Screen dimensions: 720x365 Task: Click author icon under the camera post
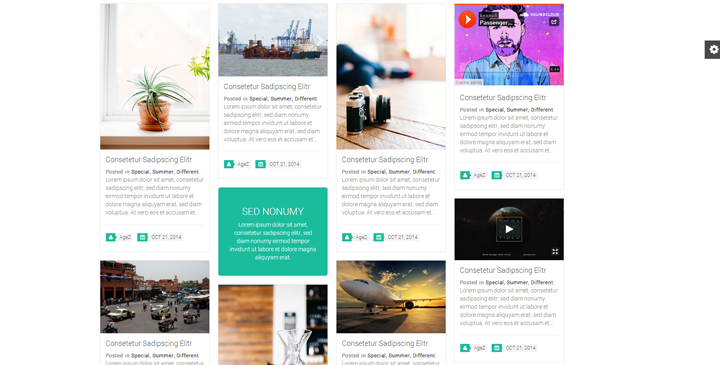click(x=347, y=237)
